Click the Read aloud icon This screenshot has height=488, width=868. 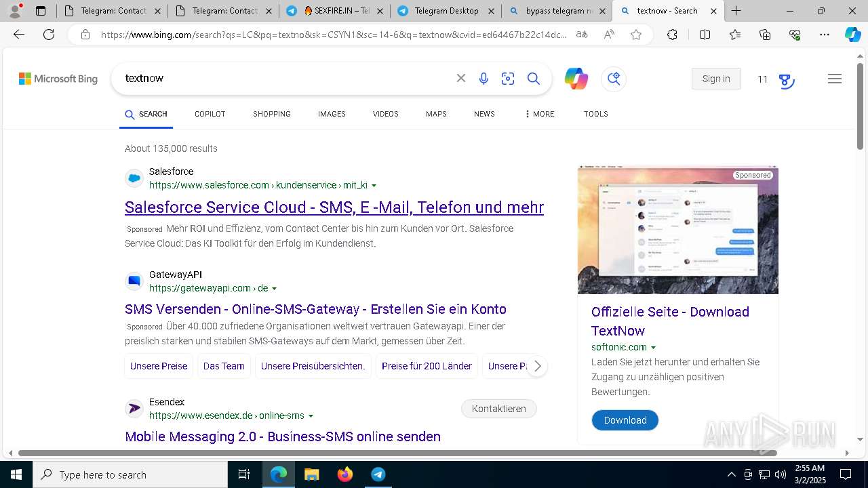[609, 35]
